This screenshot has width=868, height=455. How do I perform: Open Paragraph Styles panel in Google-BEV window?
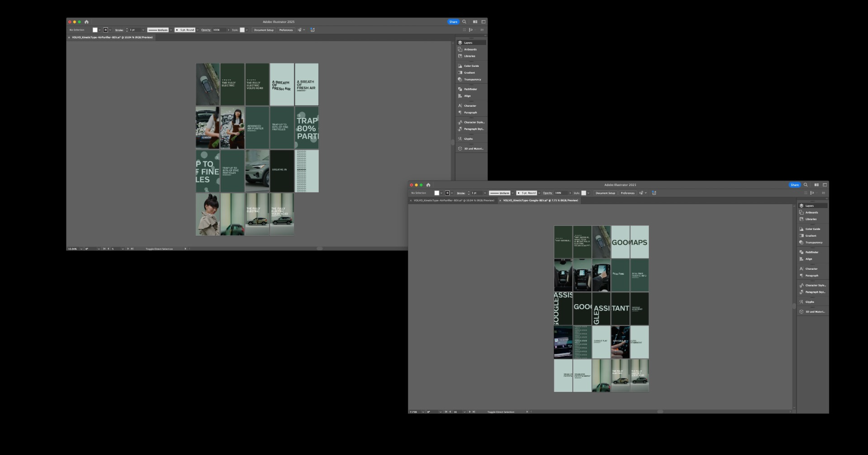812,292
